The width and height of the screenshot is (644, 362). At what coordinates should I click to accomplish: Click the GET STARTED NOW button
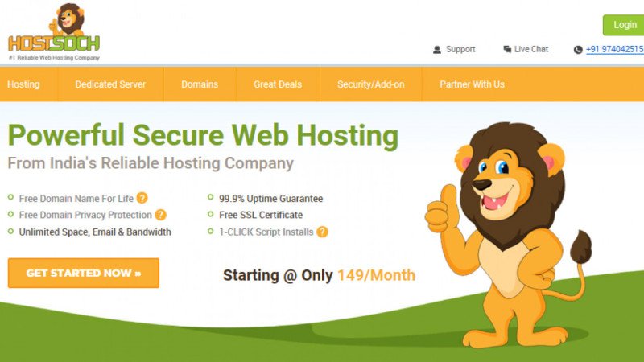pyautogui.click(x=84, y=273)
